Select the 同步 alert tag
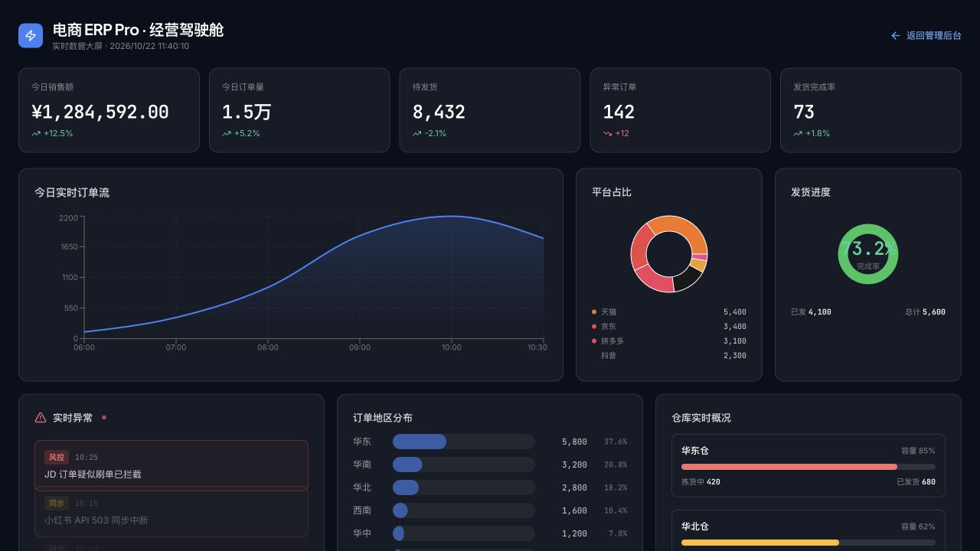The height and width of the screenshot is (551, 980). pos(57,504)
